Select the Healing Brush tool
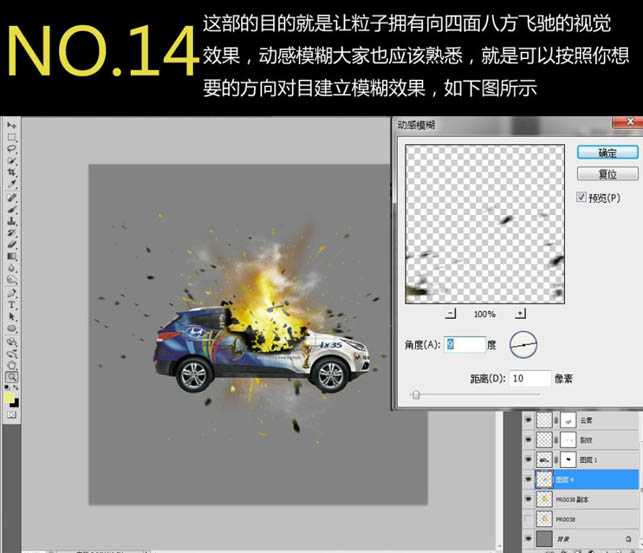Viewport: 643px width, 553px height. tap(11, 198)
